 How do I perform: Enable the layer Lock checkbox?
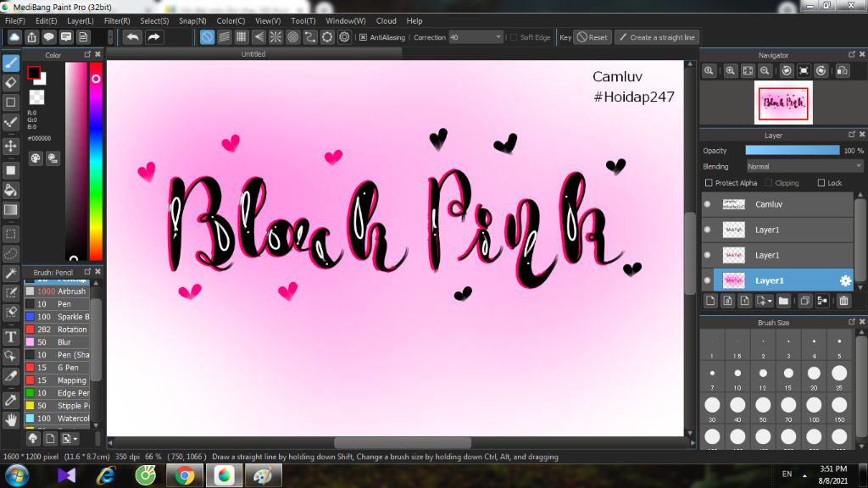(821, 183)
